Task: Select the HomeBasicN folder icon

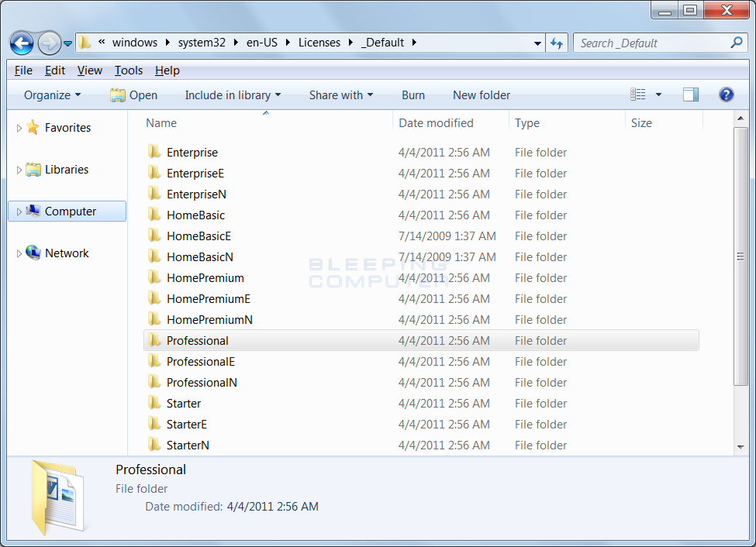Action: click(154, 256)
